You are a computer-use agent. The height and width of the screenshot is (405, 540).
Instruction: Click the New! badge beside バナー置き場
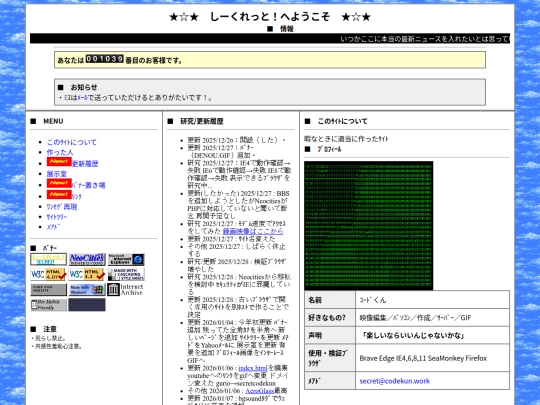click(59, 183)
